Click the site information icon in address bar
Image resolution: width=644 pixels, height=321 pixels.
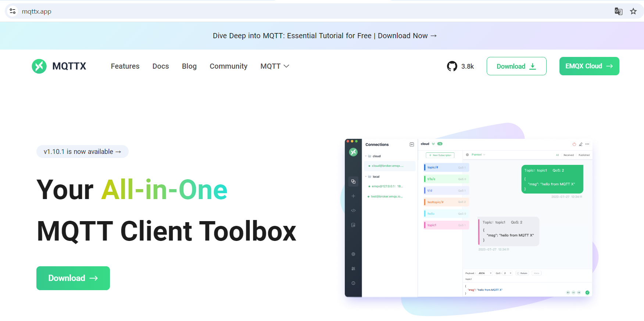[12, 11]
